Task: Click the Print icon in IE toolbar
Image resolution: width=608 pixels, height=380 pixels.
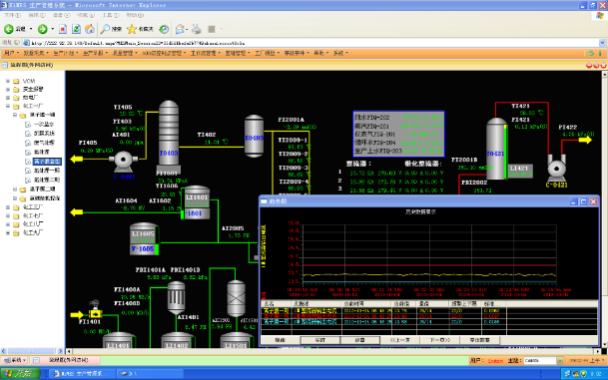Action: 197,29
